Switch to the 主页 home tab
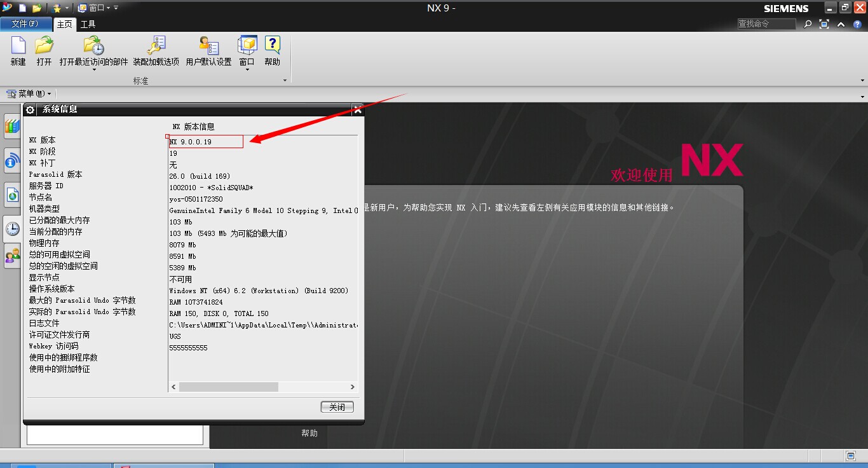868x468 pixels. tap(65, 24)
